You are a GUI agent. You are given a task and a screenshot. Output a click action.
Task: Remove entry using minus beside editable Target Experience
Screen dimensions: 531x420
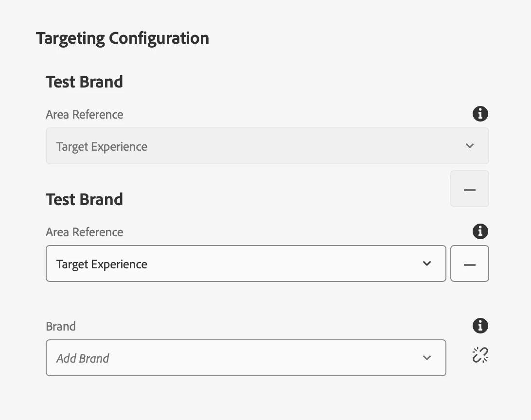(469, 264)
